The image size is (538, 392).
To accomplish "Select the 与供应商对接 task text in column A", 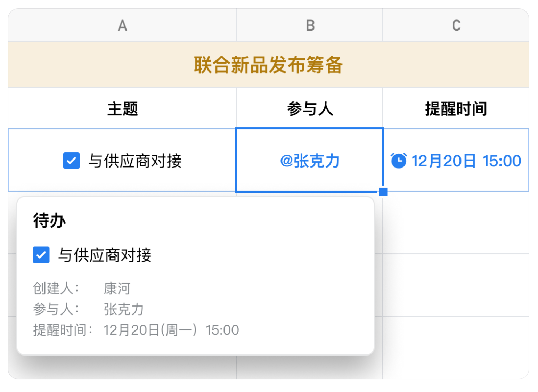I will 135,161.
